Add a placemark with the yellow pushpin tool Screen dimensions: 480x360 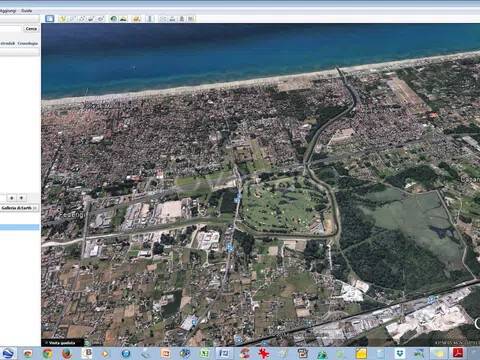coord(62,19)
